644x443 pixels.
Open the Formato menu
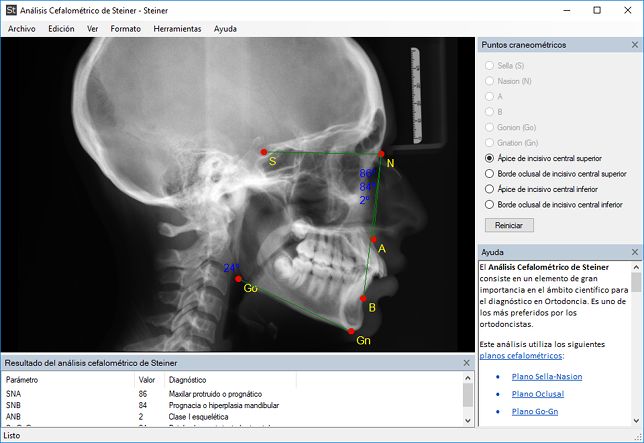(125, 29)
